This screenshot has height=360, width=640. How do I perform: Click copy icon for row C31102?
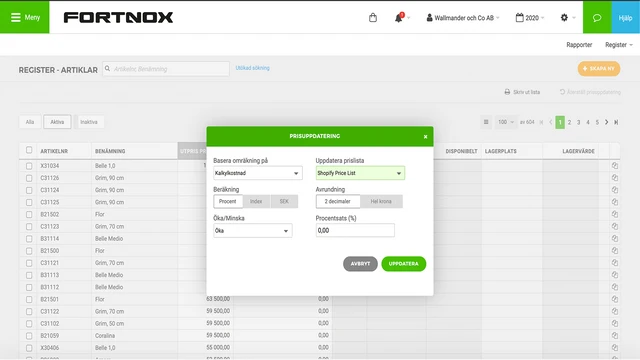point(615,323)
